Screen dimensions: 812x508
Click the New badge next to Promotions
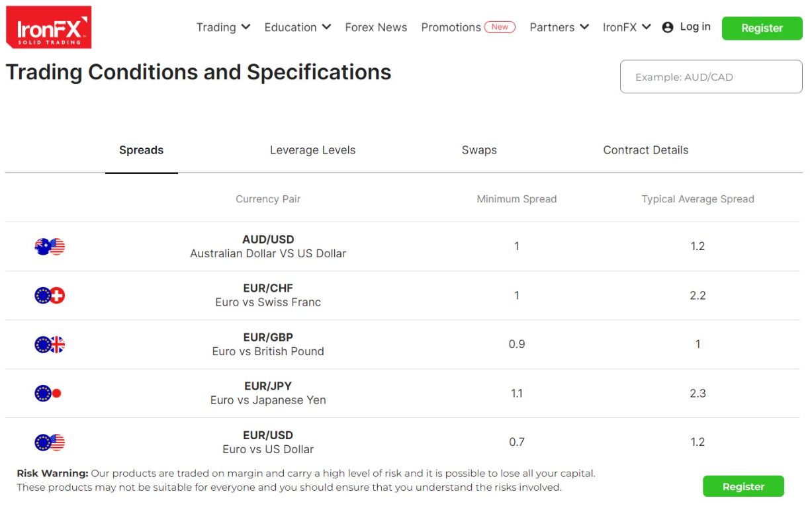(500, 27)
